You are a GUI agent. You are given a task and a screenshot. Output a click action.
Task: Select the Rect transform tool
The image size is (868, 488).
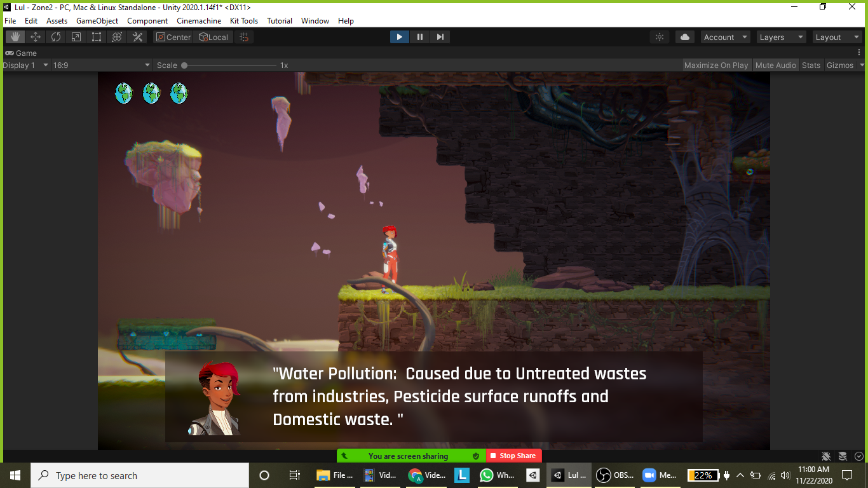pos(97,37)
